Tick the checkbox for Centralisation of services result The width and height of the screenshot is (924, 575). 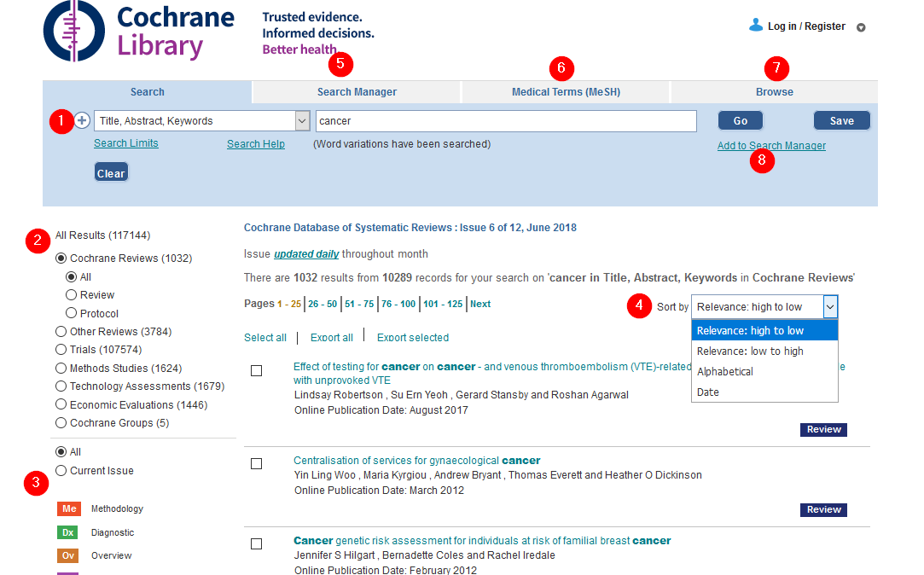coord(257,463)
